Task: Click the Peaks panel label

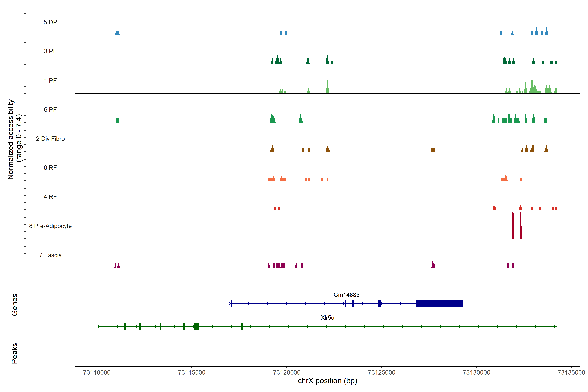Action: click(x=15, y=353)
